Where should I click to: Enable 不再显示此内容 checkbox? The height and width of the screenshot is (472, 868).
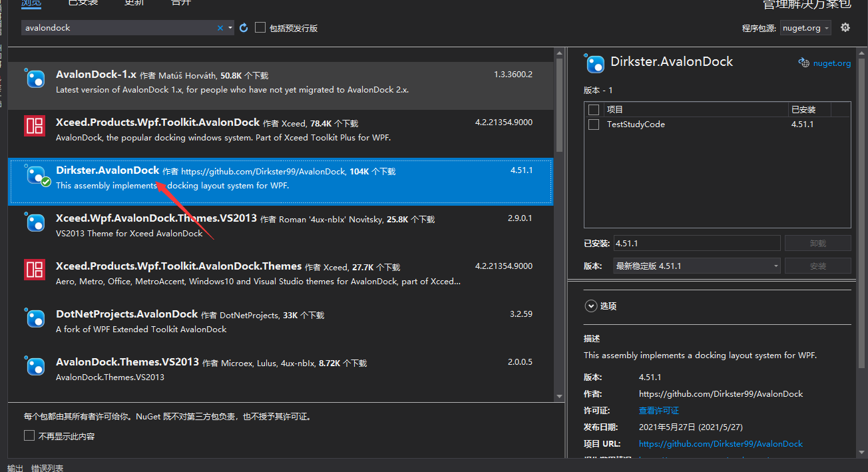coord(29,435)
